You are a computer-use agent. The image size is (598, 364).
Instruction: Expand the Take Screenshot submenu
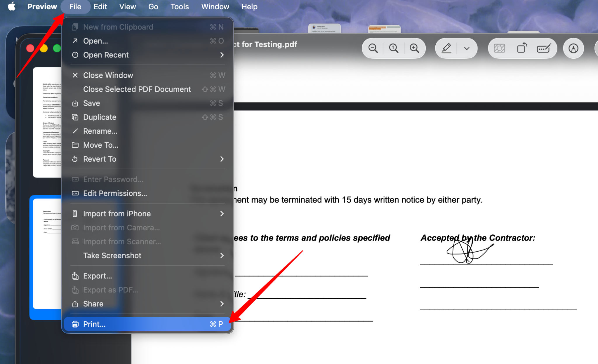pos(147,256)
